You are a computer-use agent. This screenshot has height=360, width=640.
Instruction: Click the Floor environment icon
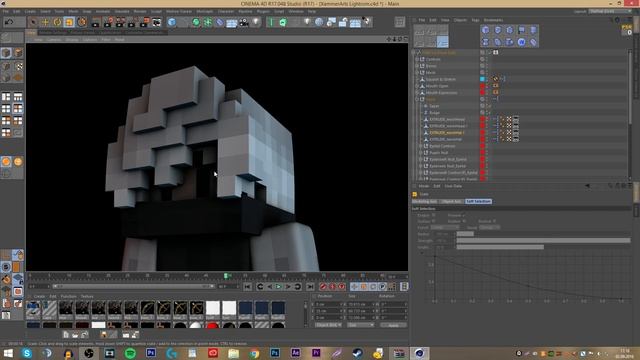[231, 22]
